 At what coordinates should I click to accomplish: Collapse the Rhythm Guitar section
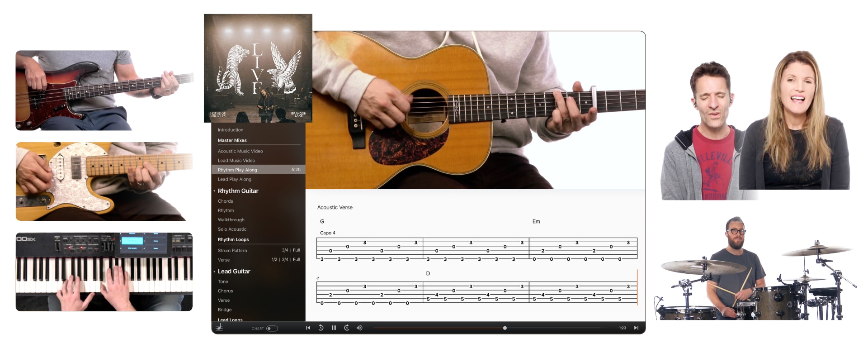tap(214, 191)
